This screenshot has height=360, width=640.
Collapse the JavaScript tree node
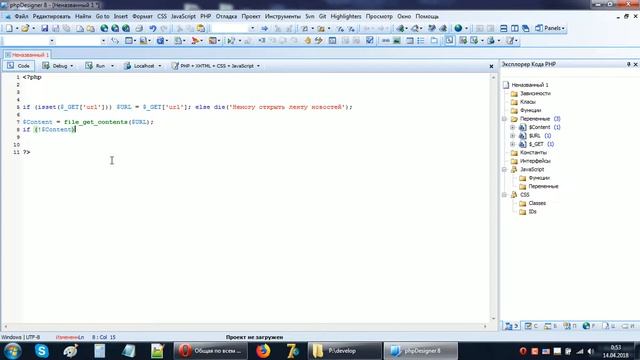tap(504, 169)
